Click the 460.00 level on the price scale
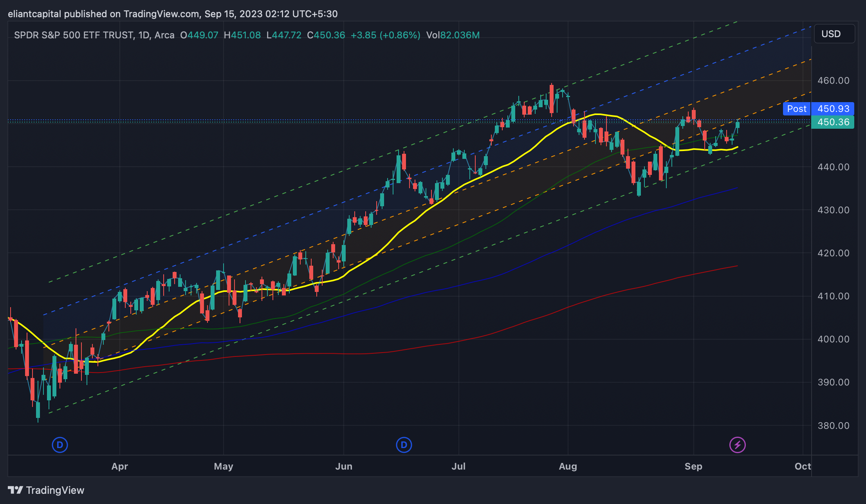 point(833,81)
